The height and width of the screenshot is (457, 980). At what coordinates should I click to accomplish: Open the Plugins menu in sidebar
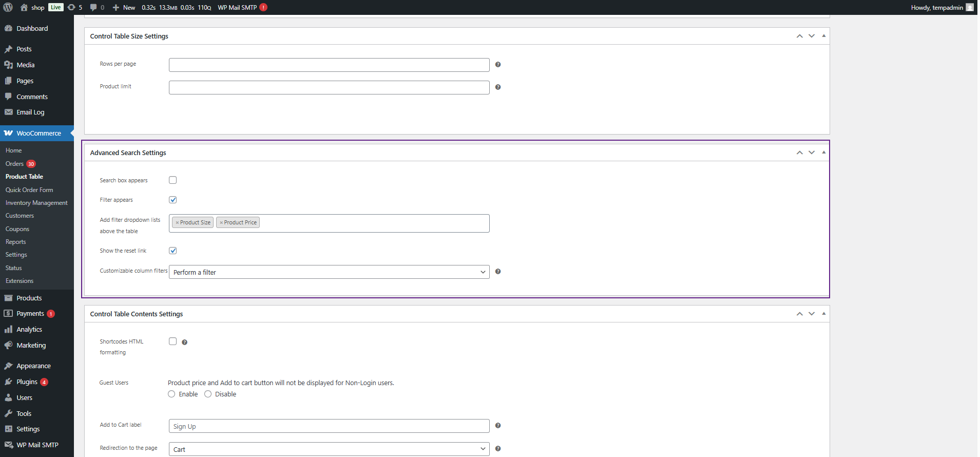coord(27,382)
